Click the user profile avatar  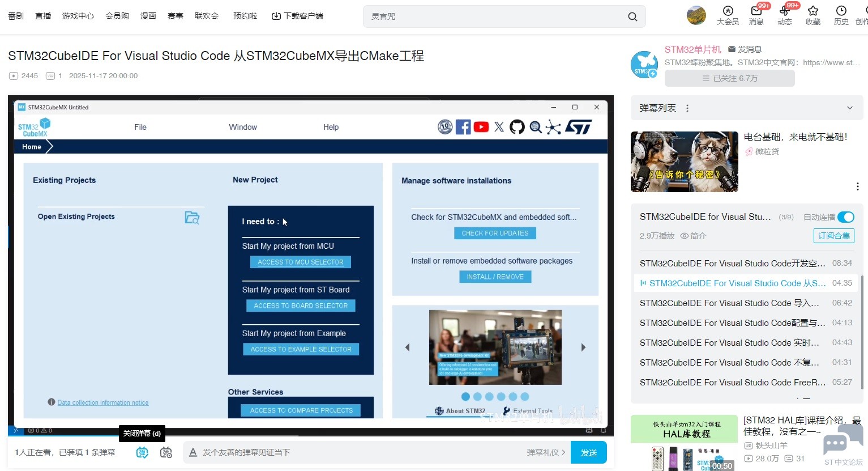click(696, 15)
